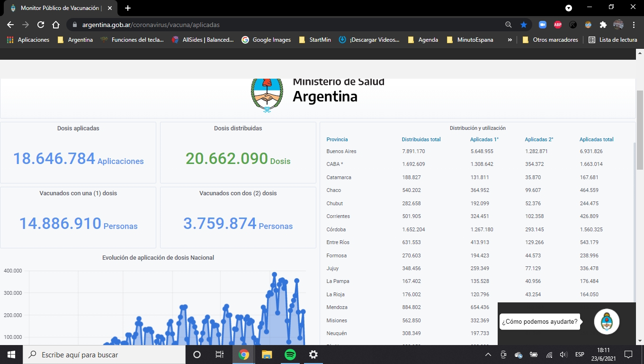Open the dark moon extension icon
The image size is (644, 364).
pos(573,25)
